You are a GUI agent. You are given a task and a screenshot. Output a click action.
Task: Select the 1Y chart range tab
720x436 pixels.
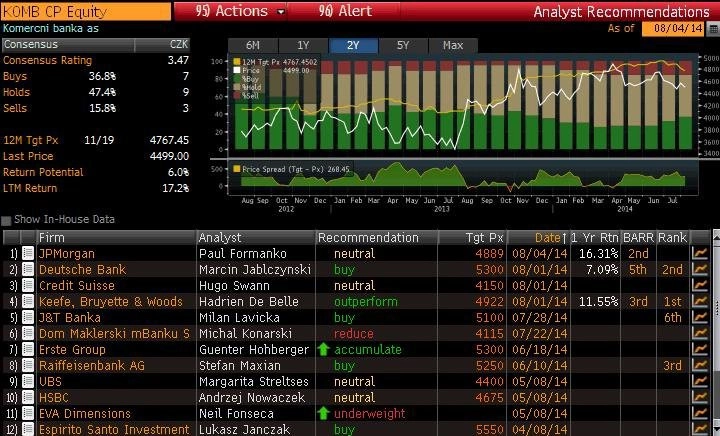point(303,45)
